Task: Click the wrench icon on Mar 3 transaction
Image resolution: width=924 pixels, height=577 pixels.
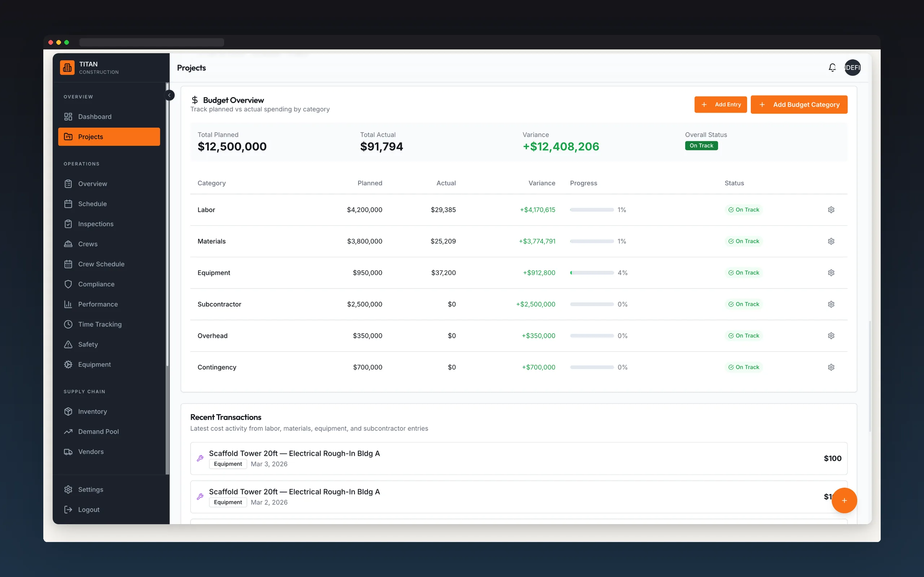Action: [200, 458]
